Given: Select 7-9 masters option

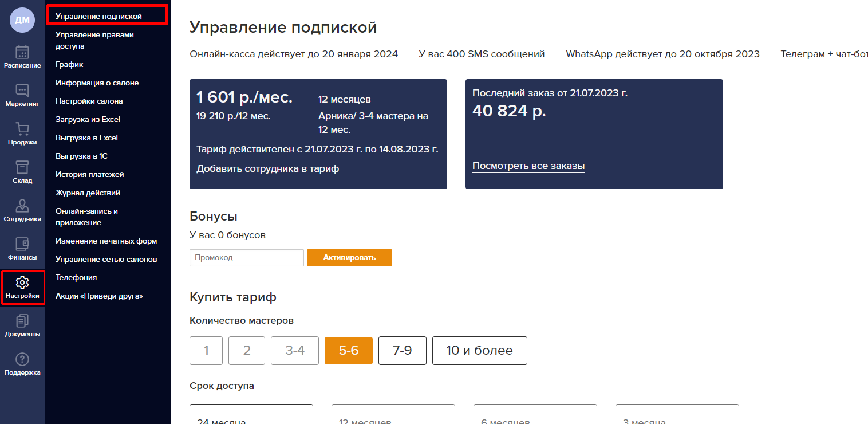Looking at the screenshot, I should tap(403, 351).
